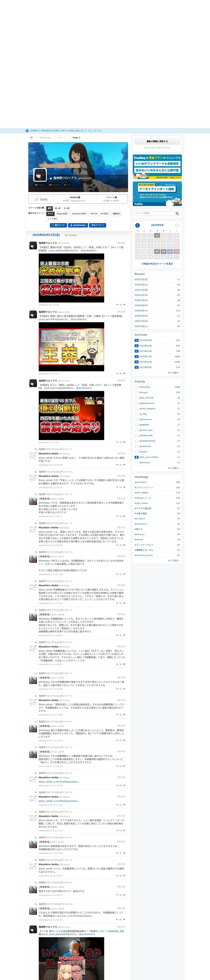This screenshot has height=980, width=210.
Task: Like the tweet retweeted at 11:30:24
Action: (x=124, y=465)
